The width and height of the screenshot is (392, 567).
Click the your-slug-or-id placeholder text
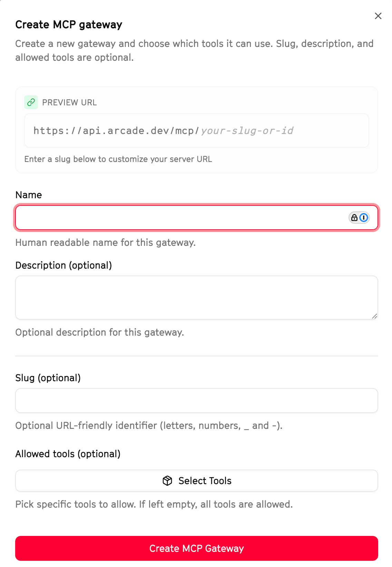(247, 131)
